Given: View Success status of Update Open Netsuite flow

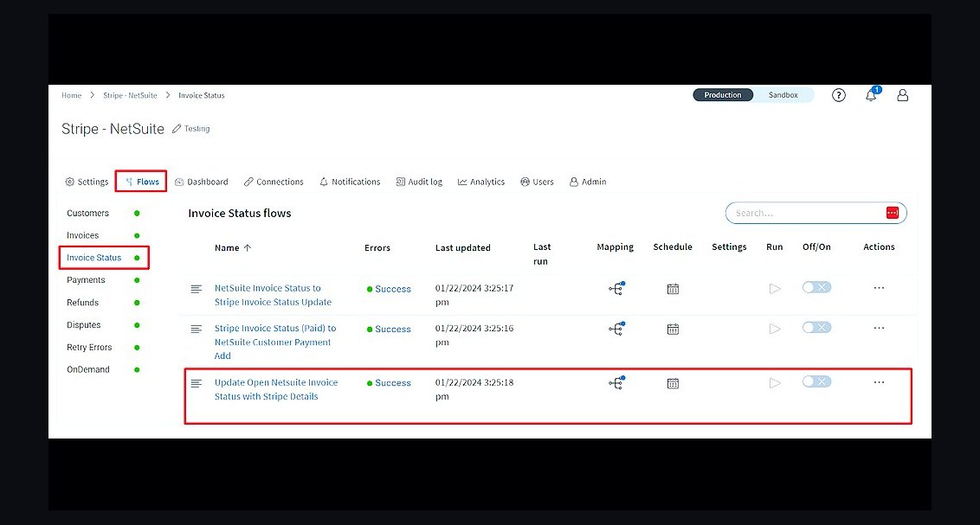Looking at the screenshot, I should coord(389,383).
